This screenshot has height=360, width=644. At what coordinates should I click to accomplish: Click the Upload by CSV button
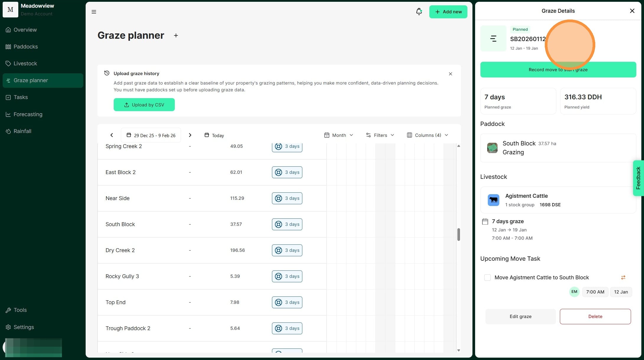[144, 105]
